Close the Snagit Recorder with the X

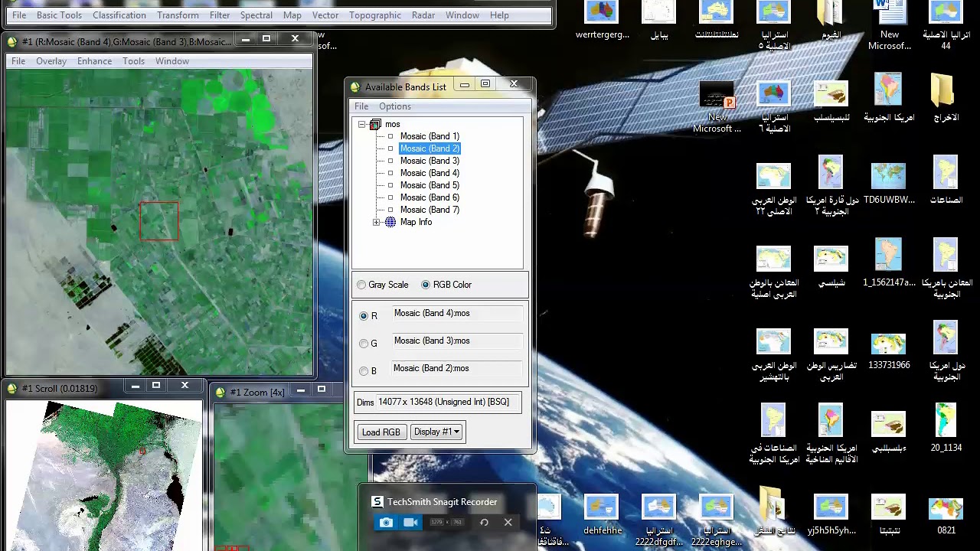tap(508, 522)
